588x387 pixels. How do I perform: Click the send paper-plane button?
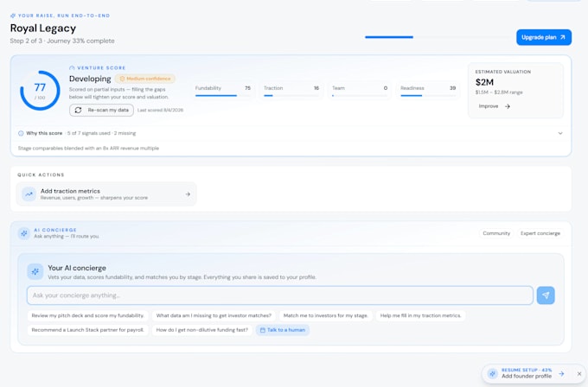[546, 295]
